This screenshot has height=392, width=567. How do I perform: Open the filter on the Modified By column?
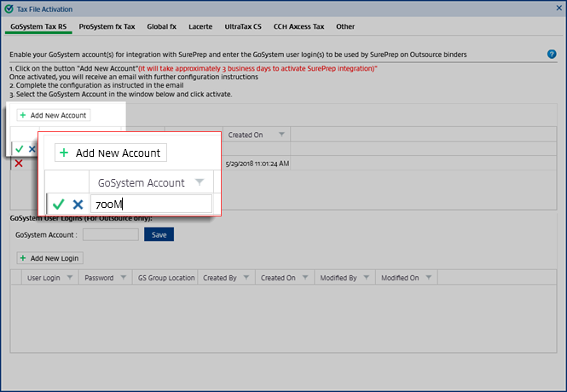(x=364, y=278)
